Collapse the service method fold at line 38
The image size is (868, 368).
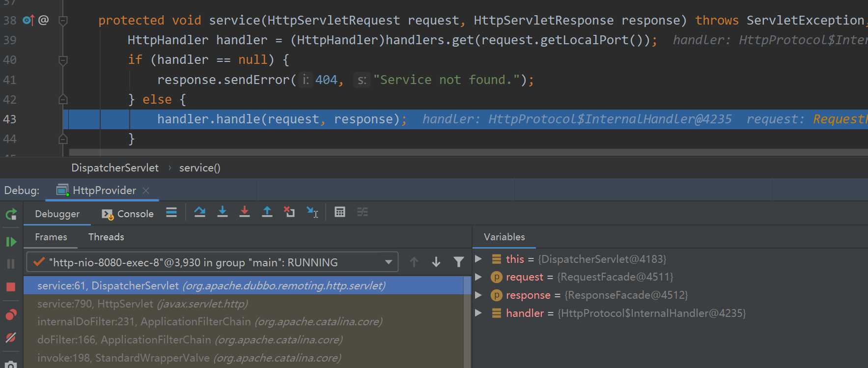[x=63, y=21]
